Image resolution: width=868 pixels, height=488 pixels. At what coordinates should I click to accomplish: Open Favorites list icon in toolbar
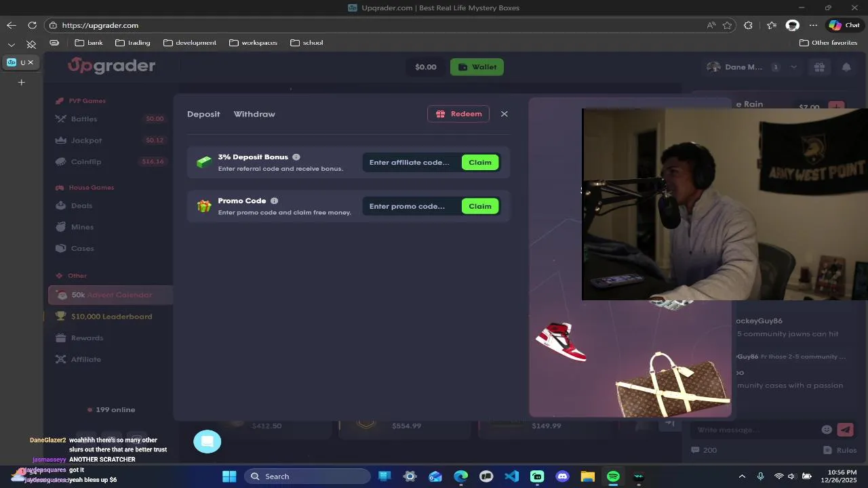coord(772,25)
